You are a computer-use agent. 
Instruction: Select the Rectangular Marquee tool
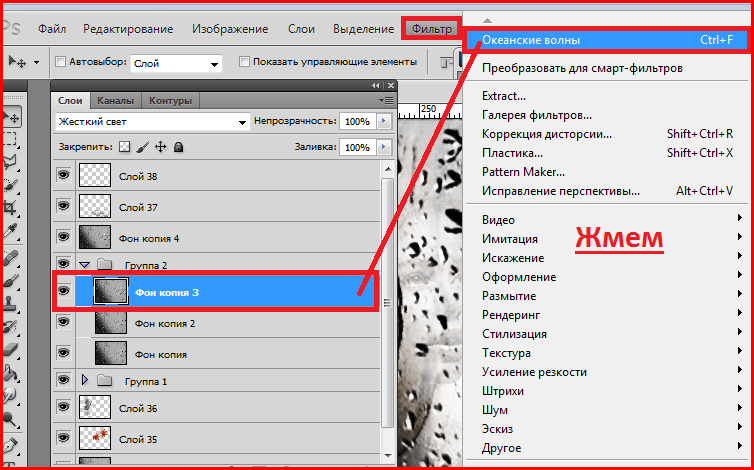click(10, 139)
